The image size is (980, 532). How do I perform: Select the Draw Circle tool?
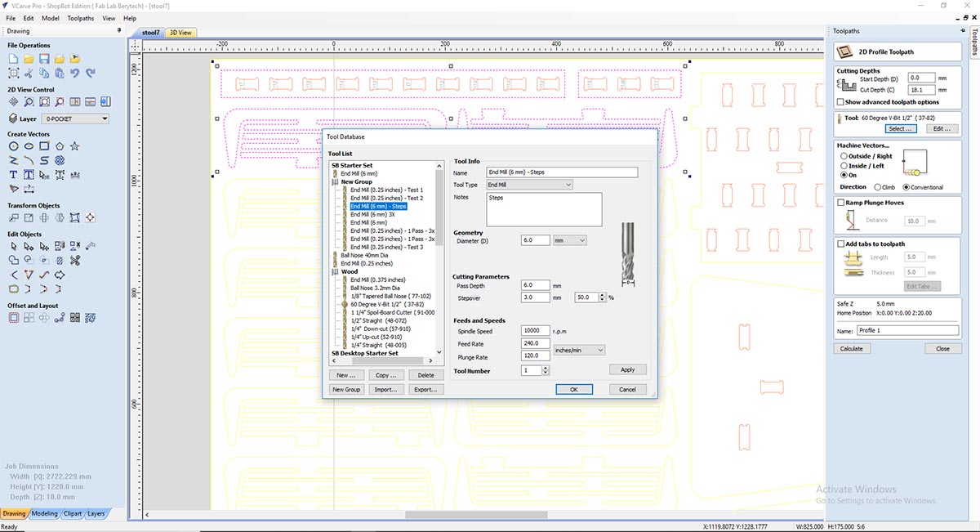click(13, 146)
